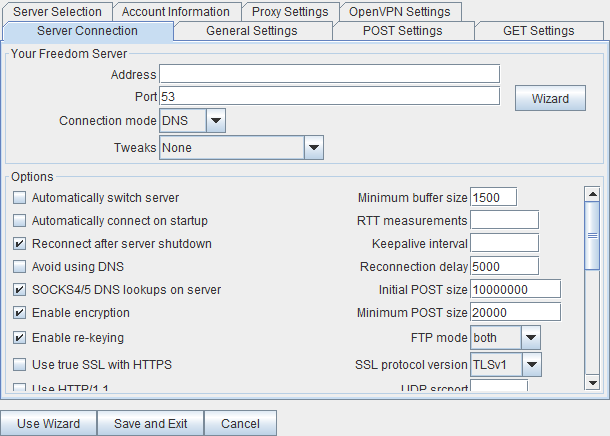Click Save and Exit

point(151,423)
